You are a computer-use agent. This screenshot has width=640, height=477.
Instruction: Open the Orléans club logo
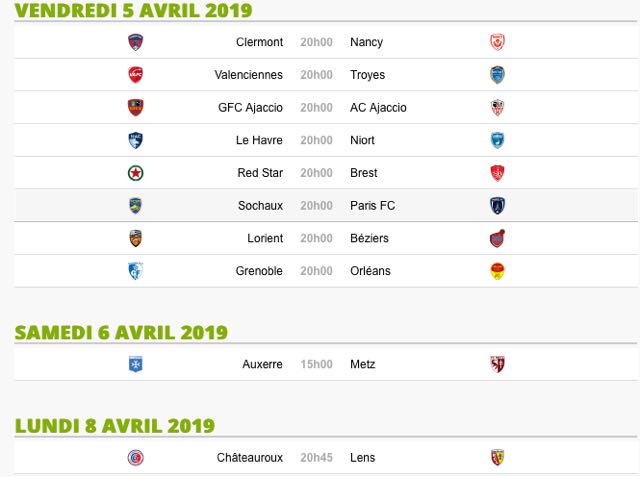[497, 271]
